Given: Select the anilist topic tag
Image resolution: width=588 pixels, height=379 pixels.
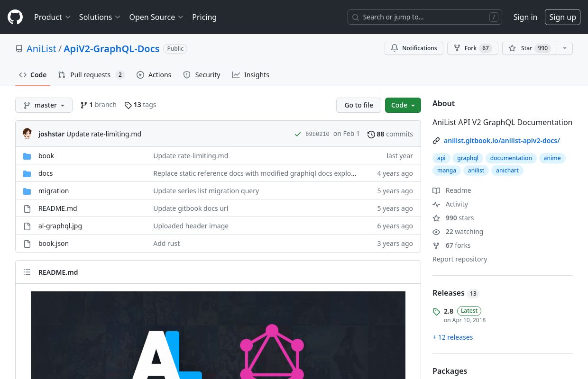Looking at the screenshot, I should click(476, 171).
